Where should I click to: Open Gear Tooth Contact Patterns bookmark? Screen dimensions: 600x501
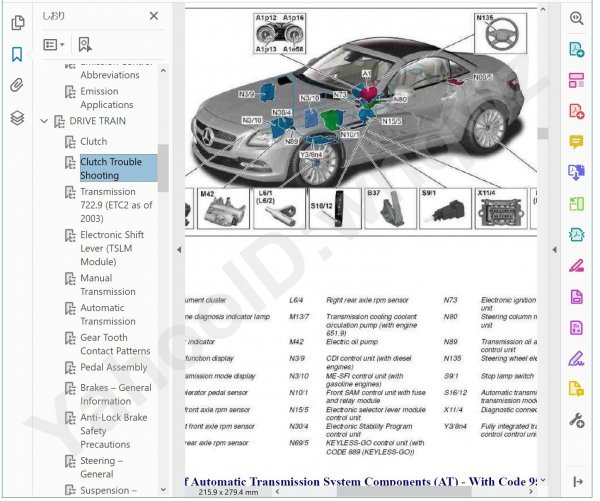[x=115, y=344]
